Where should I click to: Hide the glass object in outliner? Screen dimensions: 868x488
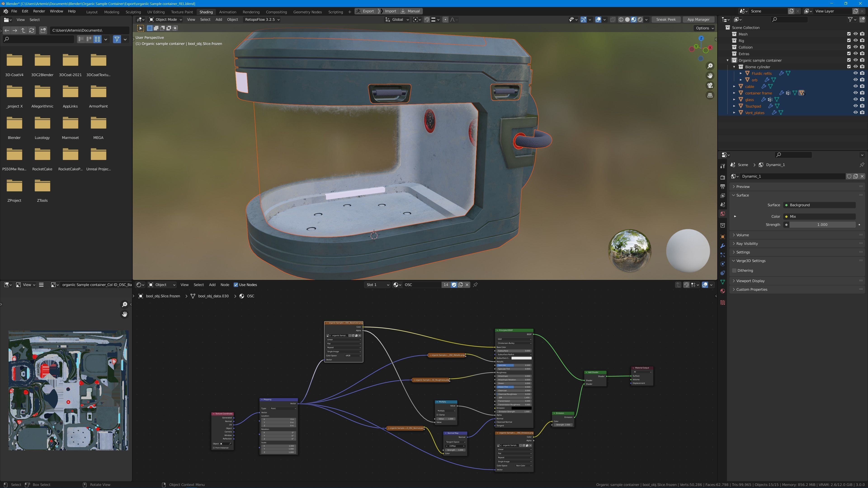point(855,99)
